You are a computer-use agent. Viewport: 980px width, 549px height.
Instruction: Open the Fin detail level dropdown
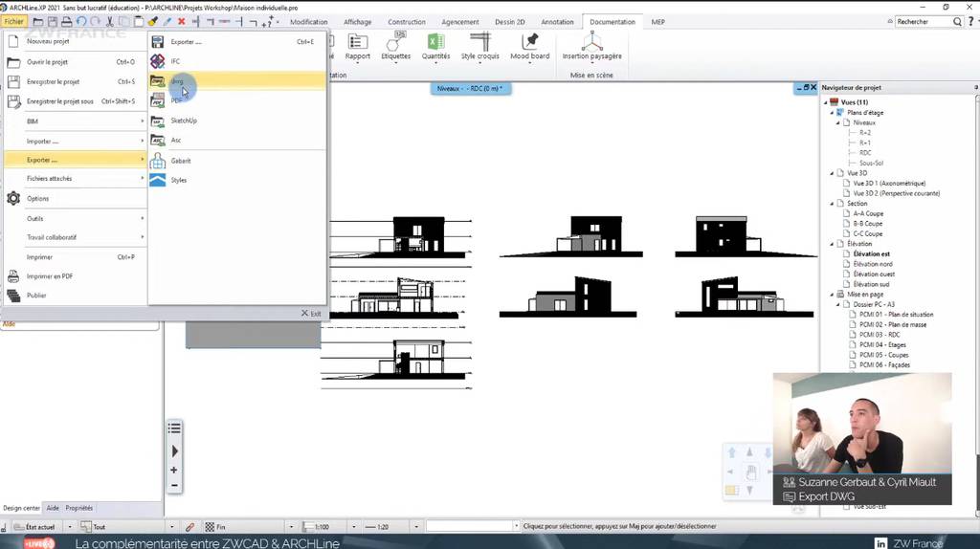point(291,527)
